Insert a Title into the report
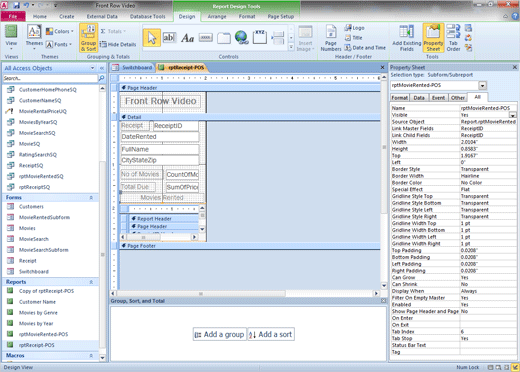 tap(354, 38)
